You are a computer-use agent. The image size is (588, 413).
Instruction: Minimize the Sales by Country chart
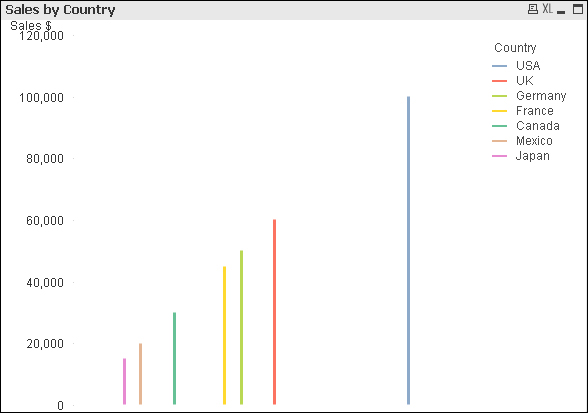[x=561, y=10]
